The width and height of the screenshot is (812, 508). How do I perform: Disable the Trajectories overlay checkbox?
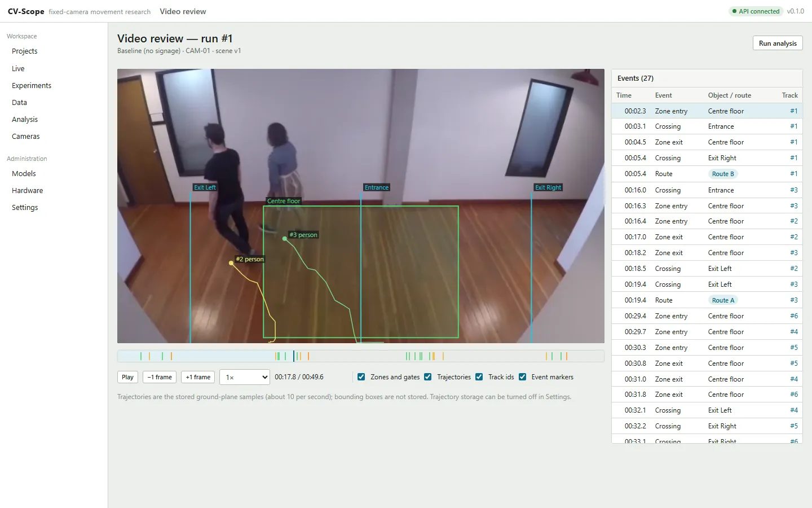[x=428, y=377]
